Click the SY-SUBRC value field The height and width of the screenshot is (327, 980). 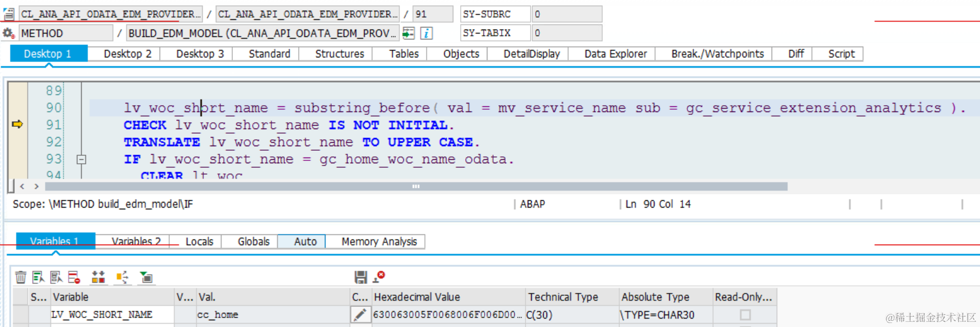coord(567,14)
